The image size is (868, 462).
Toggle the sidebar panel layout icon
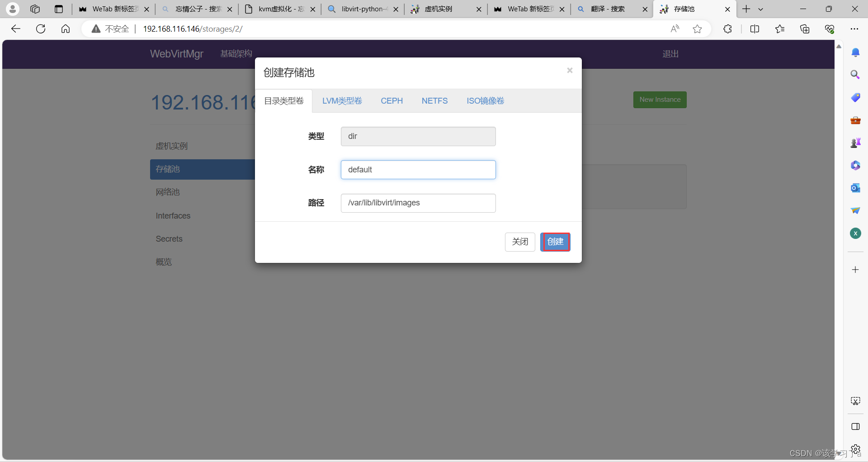point(855,427)
